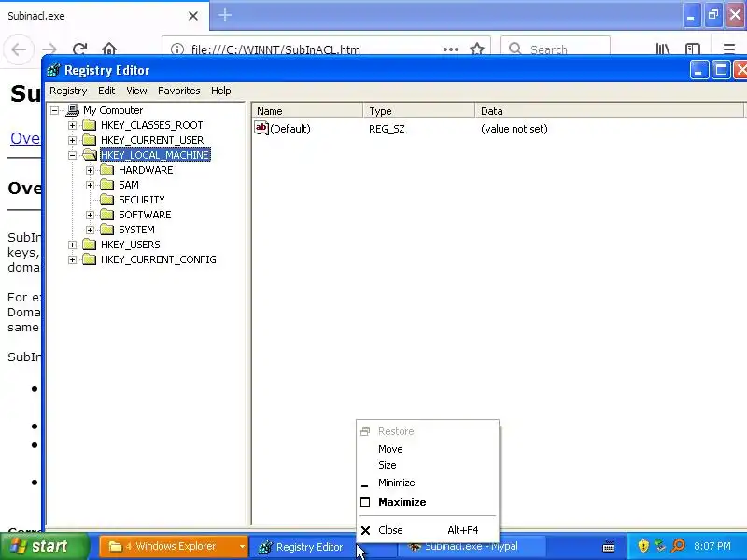Click the HARDWARE folder icon
Image resolution: width=747 pixels, height=560 pixels.
(x=107, y=170)
